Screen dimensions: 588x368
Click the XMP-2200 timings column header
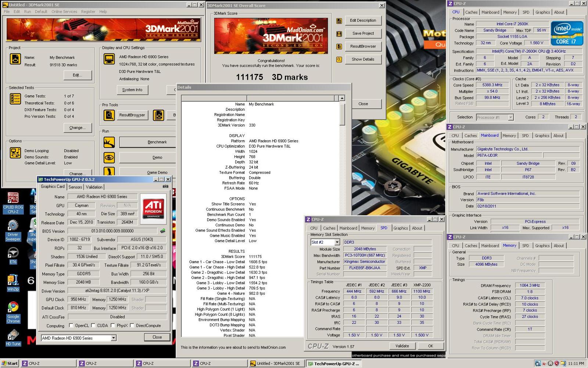click(422, 285)
